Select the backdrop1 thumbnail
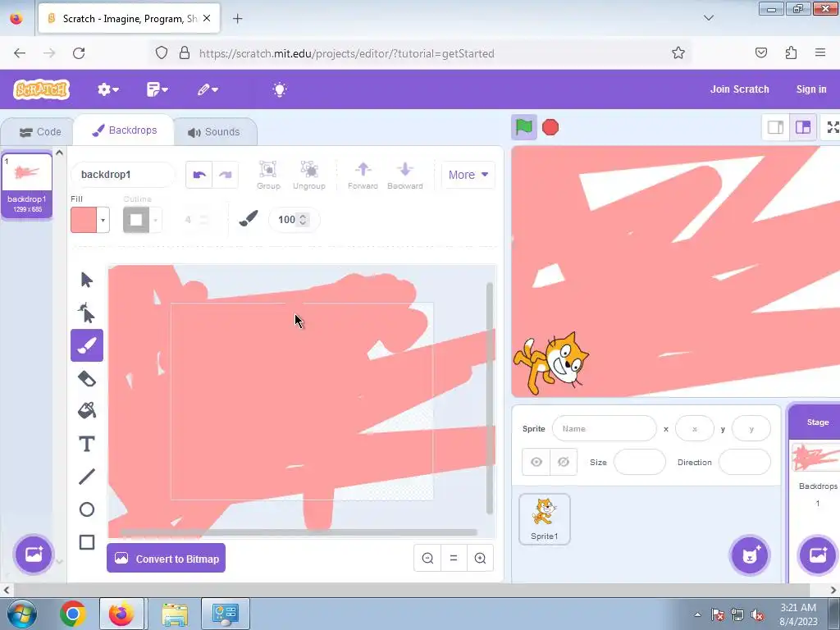 pyautogui.click(x=27, y=185)
